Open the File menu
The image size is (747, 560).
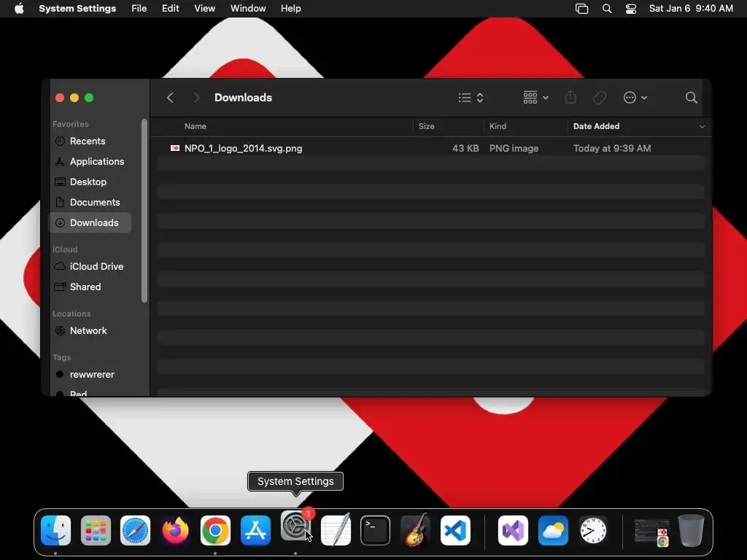tap(139, 9)
